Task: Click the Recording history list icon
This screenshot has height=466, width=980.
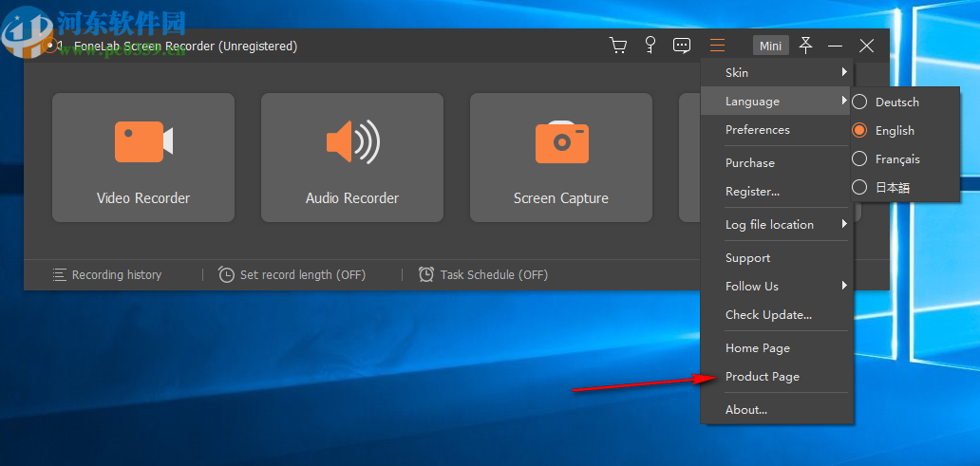Action: point(60,275)
